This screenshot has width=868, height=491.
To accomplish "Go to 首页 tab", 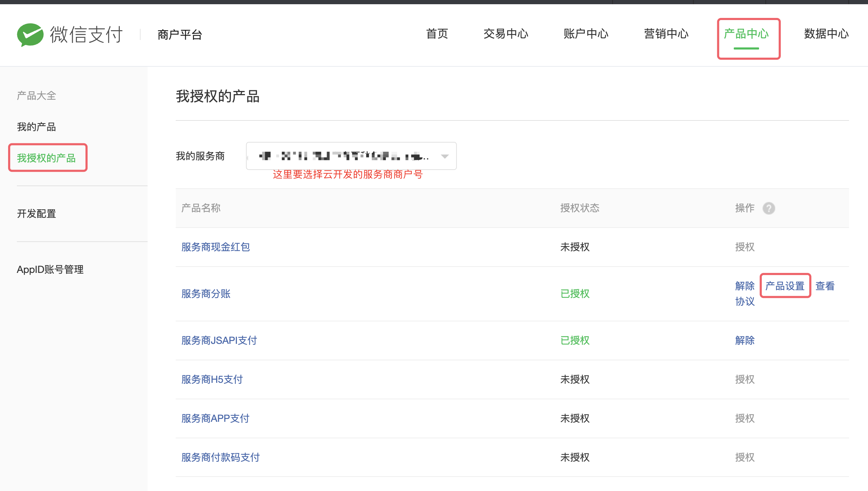I will point(437,34).
